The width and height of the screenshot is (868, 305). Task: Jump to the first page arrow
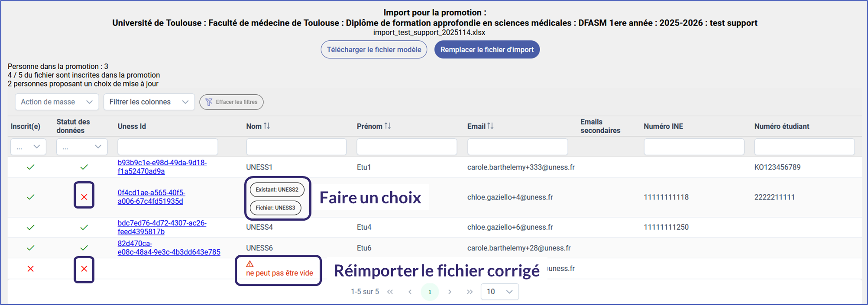click(390, 292)
